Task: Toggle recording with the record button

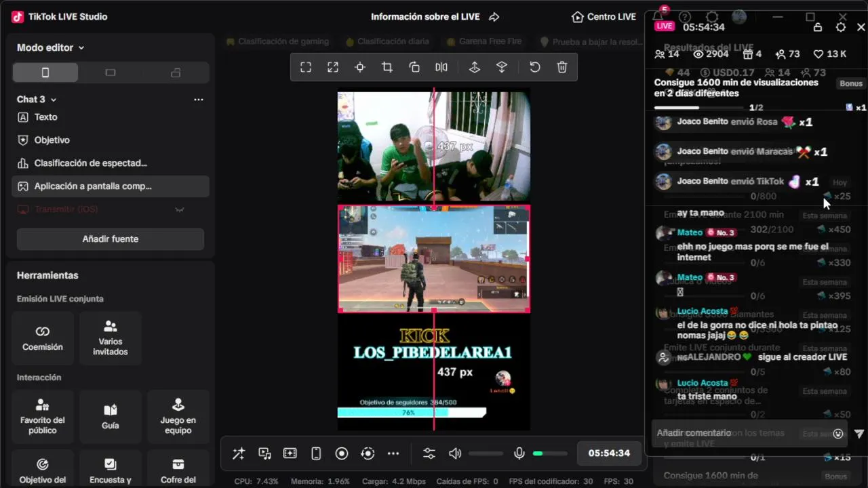Action: tap(342, 453)
